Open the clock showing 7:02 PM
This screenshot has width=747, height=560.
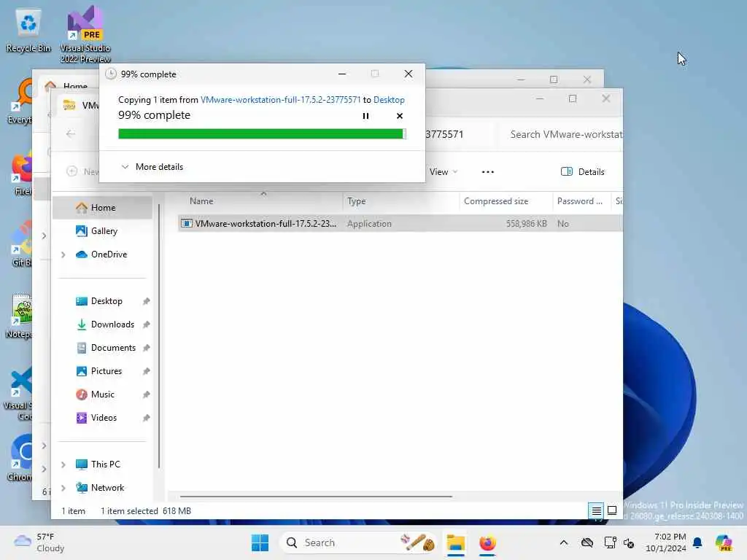tap(666, 542)
